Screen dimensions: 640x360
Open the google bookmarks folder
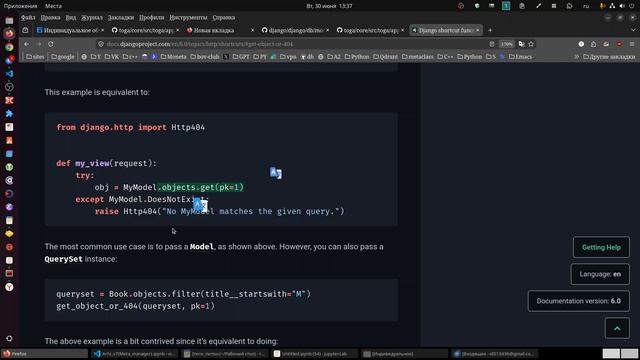click(63, 57)
